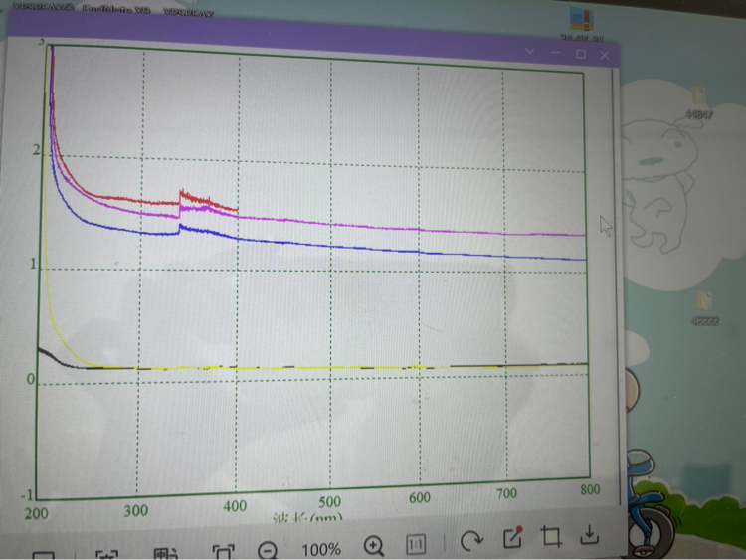Zoom in with the plus magnifier
This screenshot has width=746, height=560.
(374, 545)
